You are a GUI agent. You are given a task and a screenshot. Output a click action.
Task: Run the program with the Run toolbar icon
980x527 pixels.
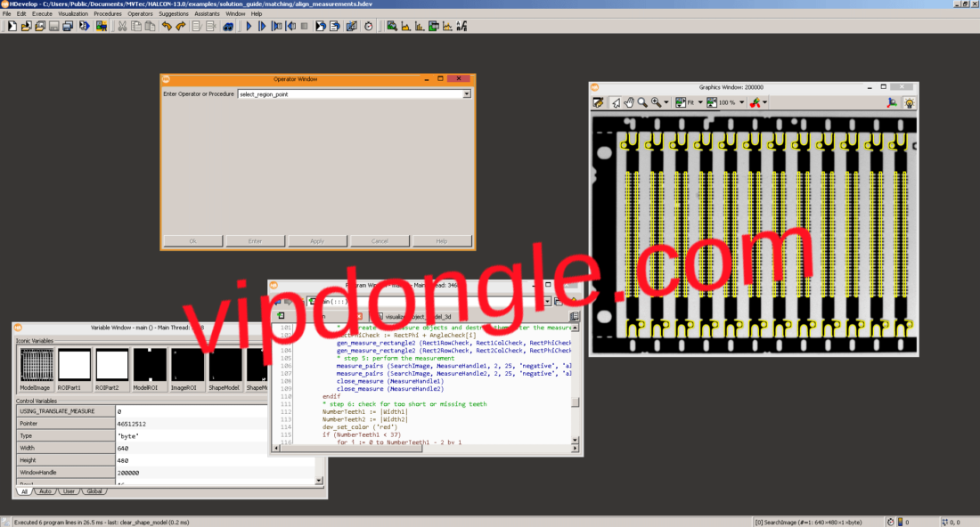click(248, 26)
